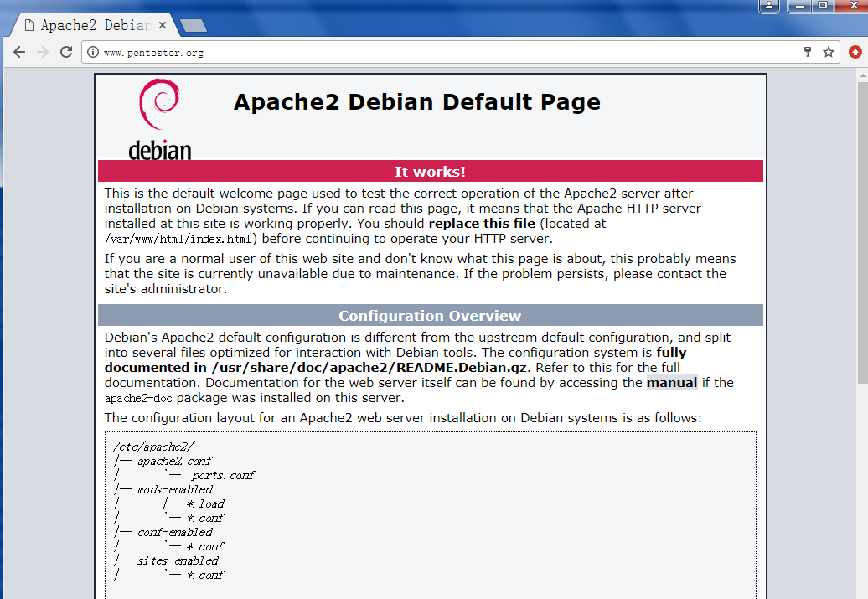Click the Debian logo image
The width and height of the screenshot is (868, 599).
159,119
